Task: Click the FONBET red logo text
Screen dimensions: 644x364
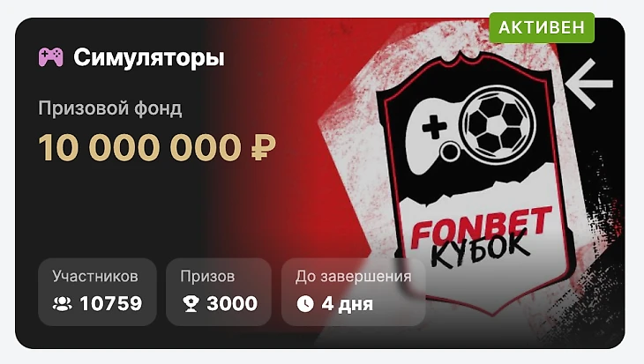Action: [482, 227]
